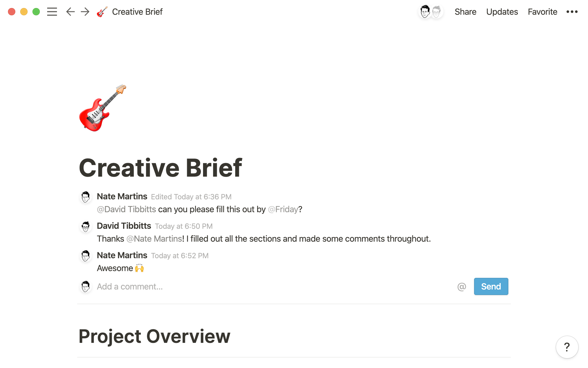588x368 pixels.
Task: Click the @Friday date mention
Action: [x=283, y=209]
